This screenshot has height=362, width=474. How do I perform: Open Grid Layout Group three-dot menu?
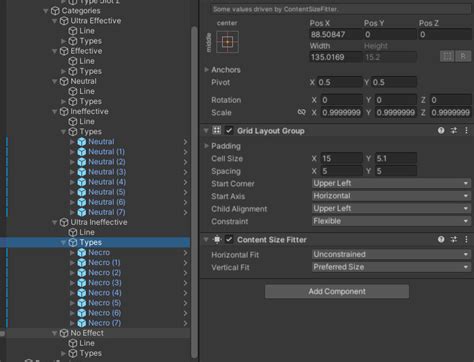click(x=466, y=131)
